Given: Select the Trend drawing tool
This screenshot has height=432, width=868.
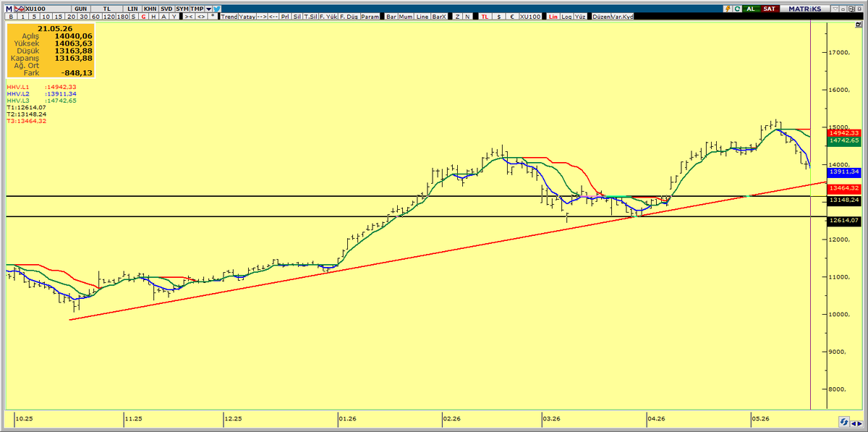Looking at the screenshot, I should coord(229,17).
